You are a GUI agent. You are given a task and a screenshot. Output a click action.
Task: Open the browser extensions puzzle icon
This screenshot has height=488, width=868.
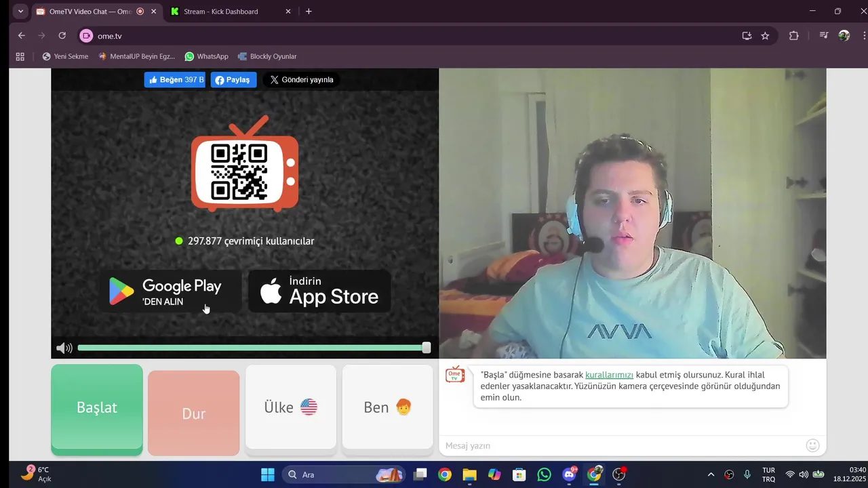[x=794, y=36]
